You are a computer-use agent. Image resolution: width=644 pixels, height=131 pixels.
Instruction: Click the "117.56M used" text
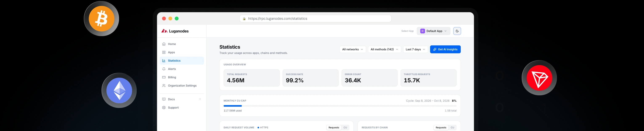[x=232, y=111]
